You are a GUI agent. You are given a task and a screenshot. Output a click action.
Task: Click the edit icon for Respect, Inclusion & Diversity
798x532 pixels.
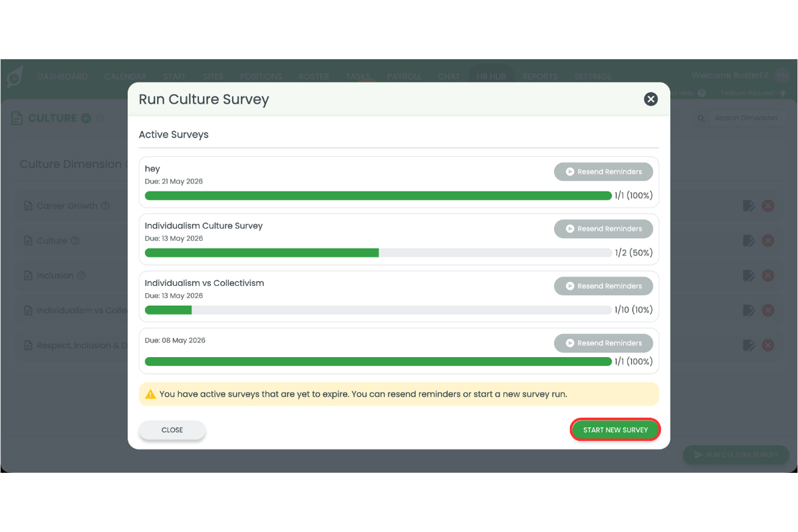749,344
